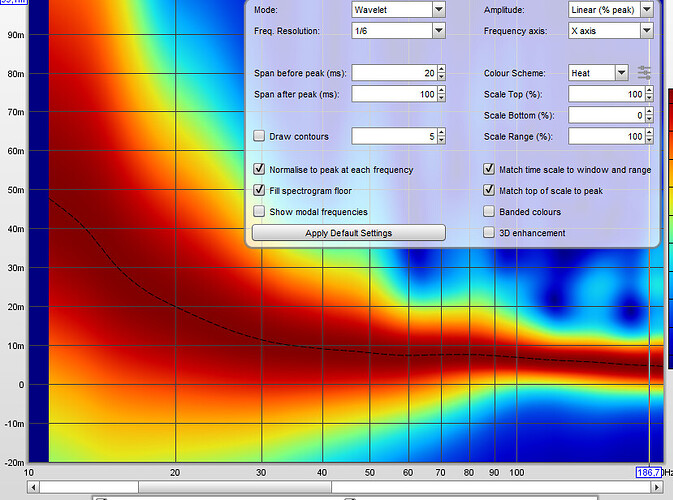Viewport: 673px width, 500px height.
Task: Decrease Scale Range (%) with down arrow
Action: [x=649, y=140]
